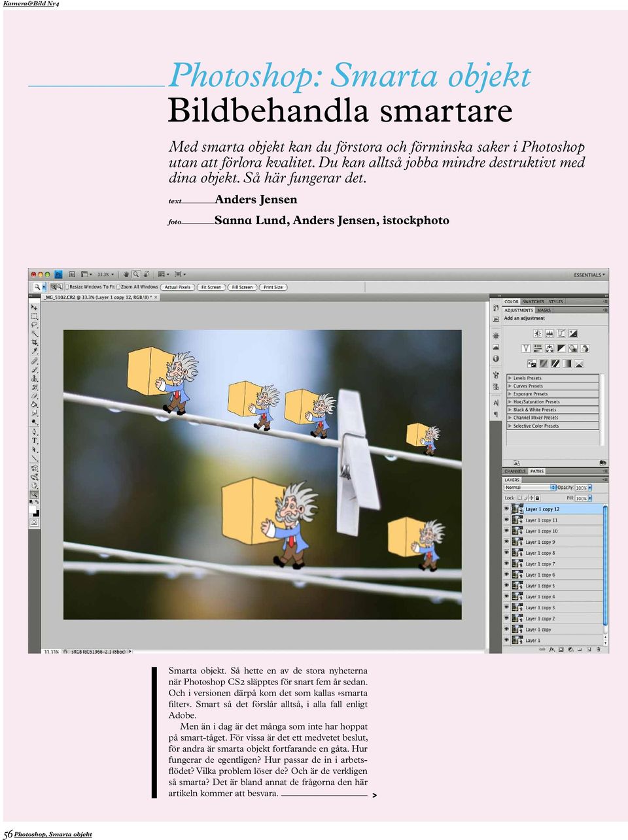Viewport: 628px width, 840px height.
Task: Click the Fit Screen button
Action: click(211, 287)
